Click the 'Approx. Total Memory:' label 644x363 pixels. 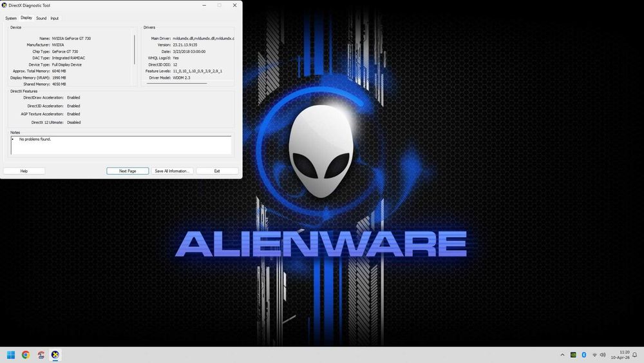pos(31,71)
